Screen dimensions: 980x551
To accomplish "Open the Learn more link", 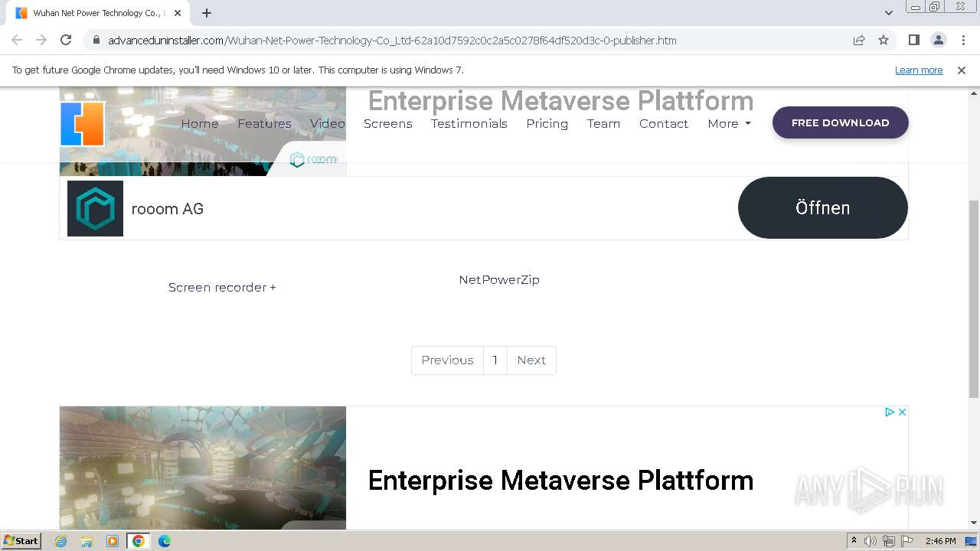I will click(919, 70).
